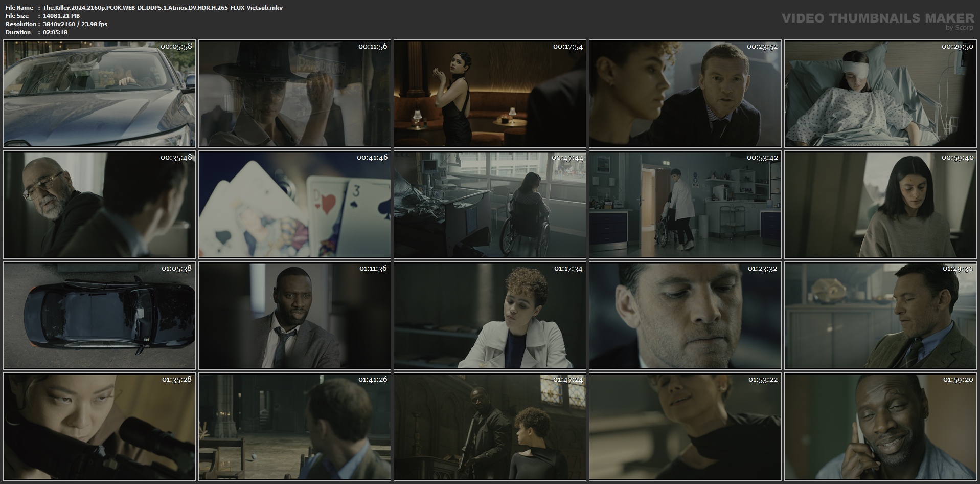Select the thumbnail at 00:17:54
The image size is (980, 484).
point(490,94)
